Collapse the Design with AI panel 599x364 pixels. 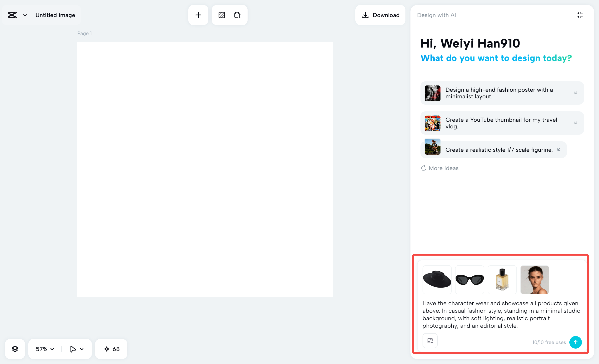(x=580, y=15)
